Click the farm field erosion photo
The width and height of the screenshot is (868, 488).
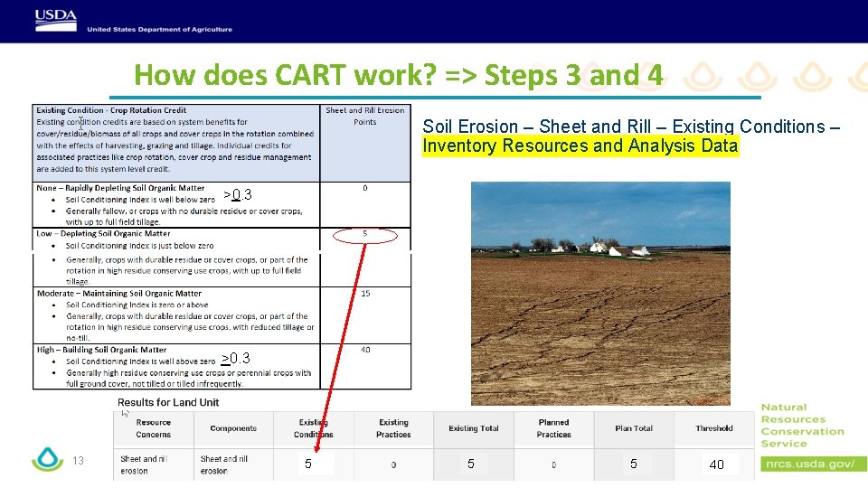click(600, 293)
